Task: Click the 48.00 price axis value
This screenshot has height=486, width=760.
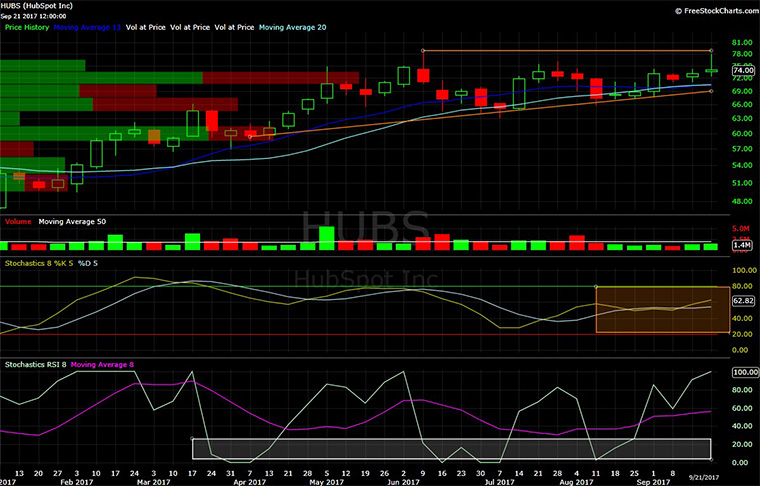Action: [x=742, y=201]
